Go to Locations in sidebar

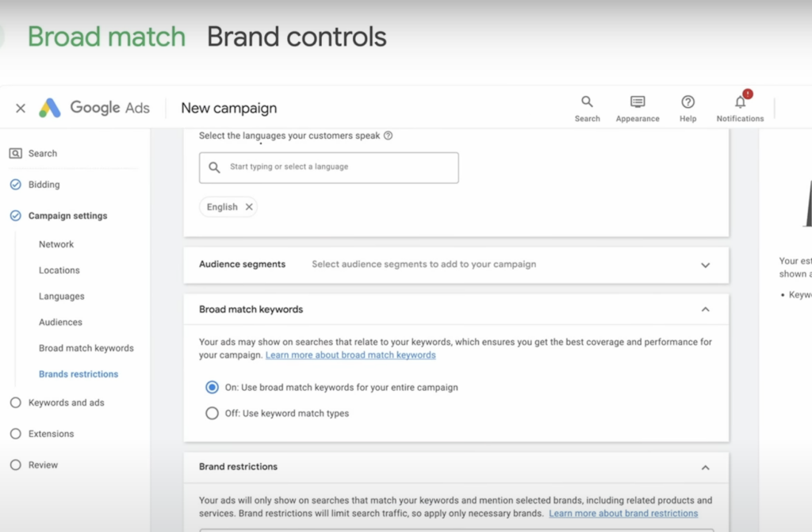click(59, 270)
